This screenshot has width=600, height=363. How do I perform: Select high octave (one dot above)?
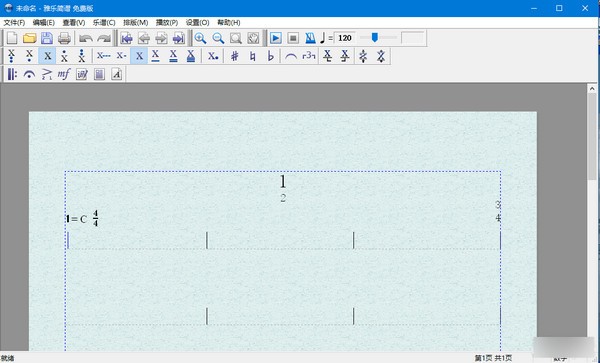click(64, 56)
